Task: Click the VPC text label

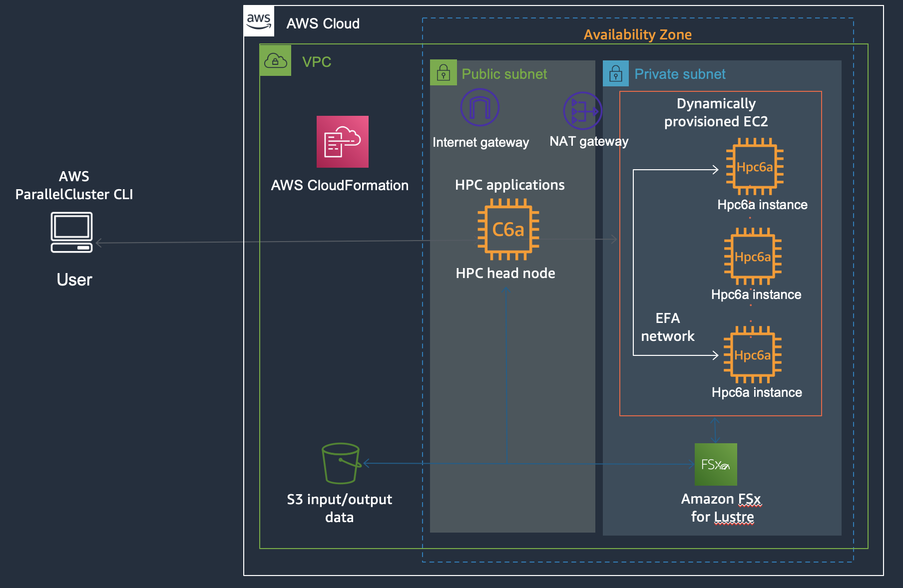Action: (317, 62)
